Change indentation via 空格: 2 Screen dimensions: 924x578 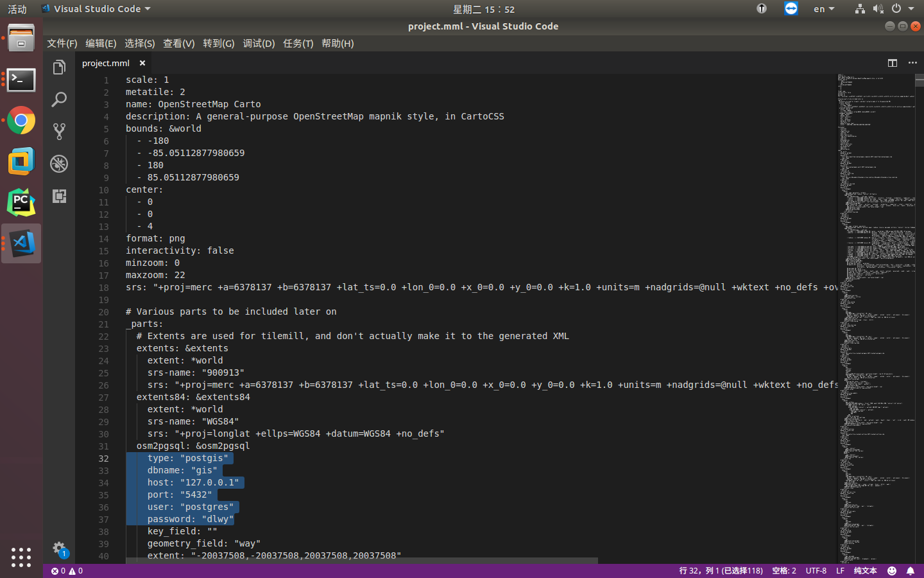(x=784, y=571)
